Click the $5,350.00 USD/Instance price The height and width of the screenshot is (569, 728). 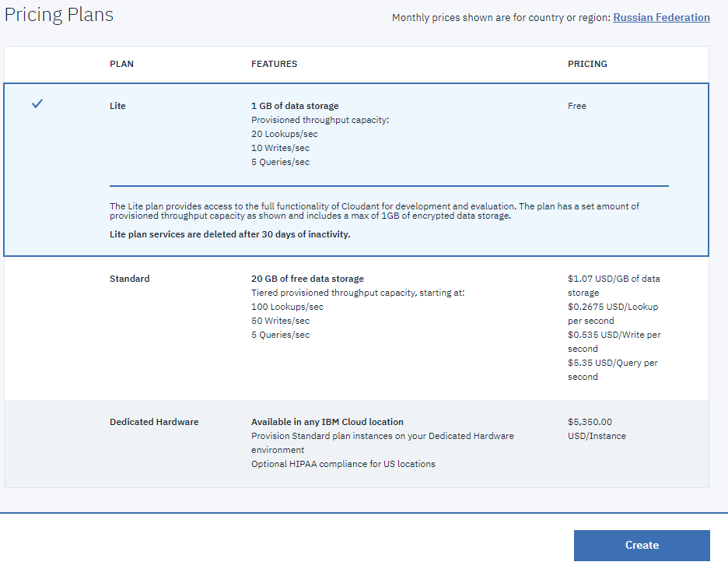[597, 428]
